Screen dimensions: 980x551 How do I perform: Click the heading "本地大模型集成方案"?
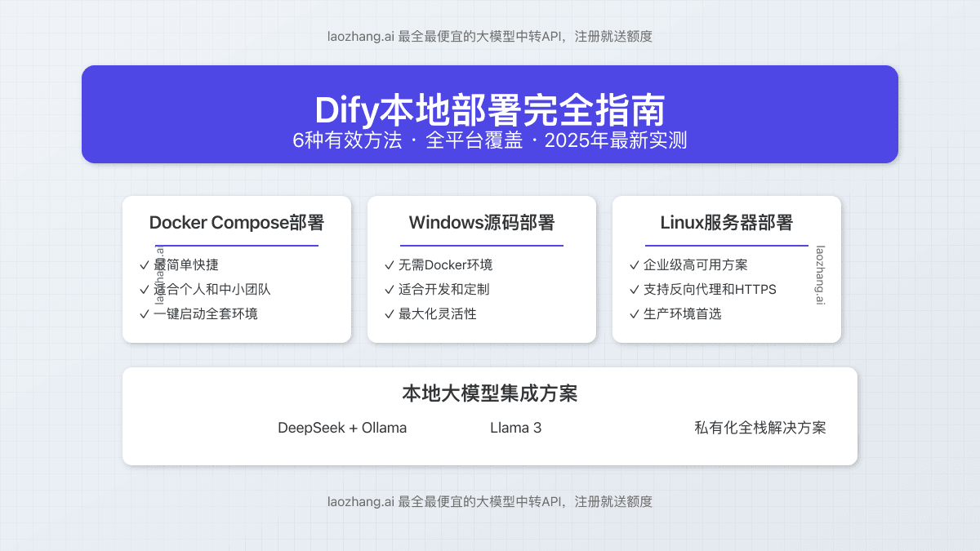(490, 393)
